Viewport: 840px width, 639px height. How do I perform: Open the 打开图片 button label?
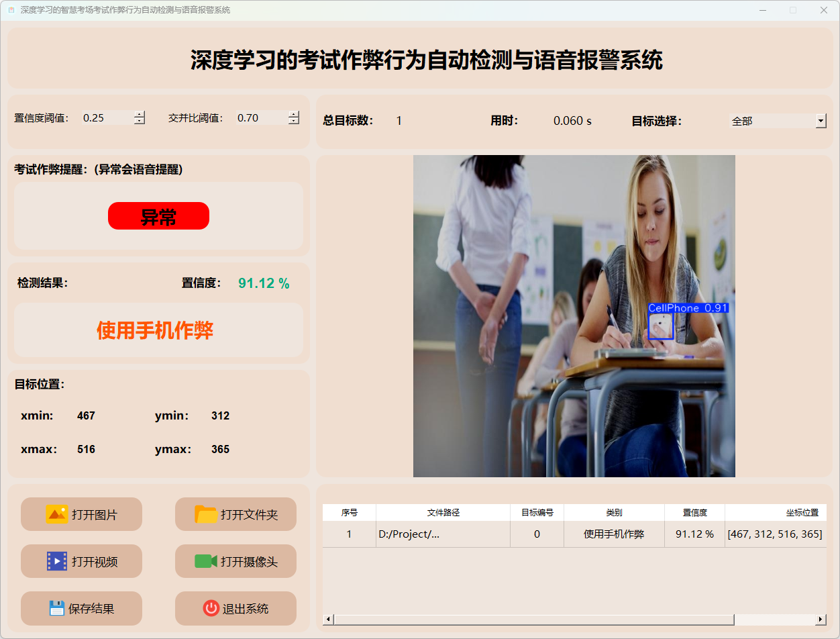tap(95, 515)
